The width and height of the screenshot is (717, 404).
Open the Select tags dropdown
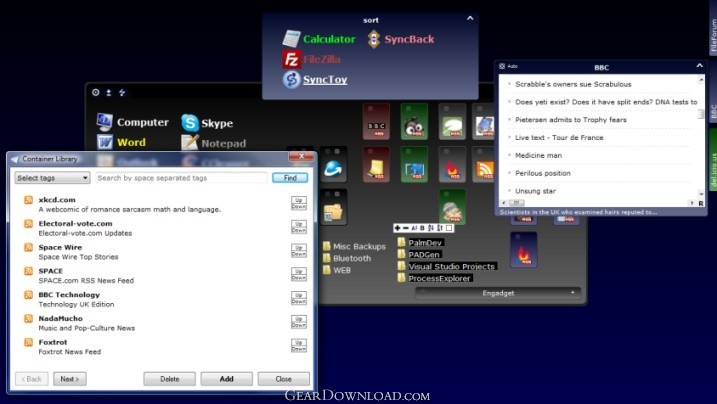click(52, 178)
